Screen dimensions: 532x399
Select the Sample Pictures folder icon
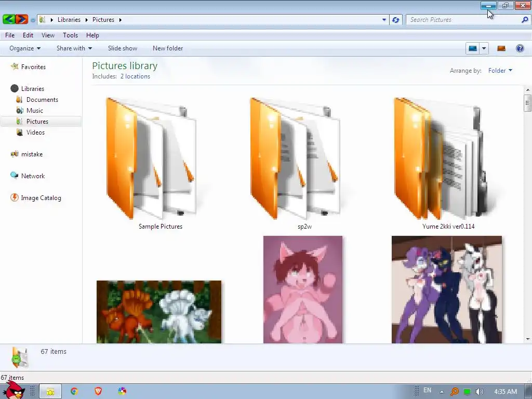pyautogui.click(x=152, y=158)
